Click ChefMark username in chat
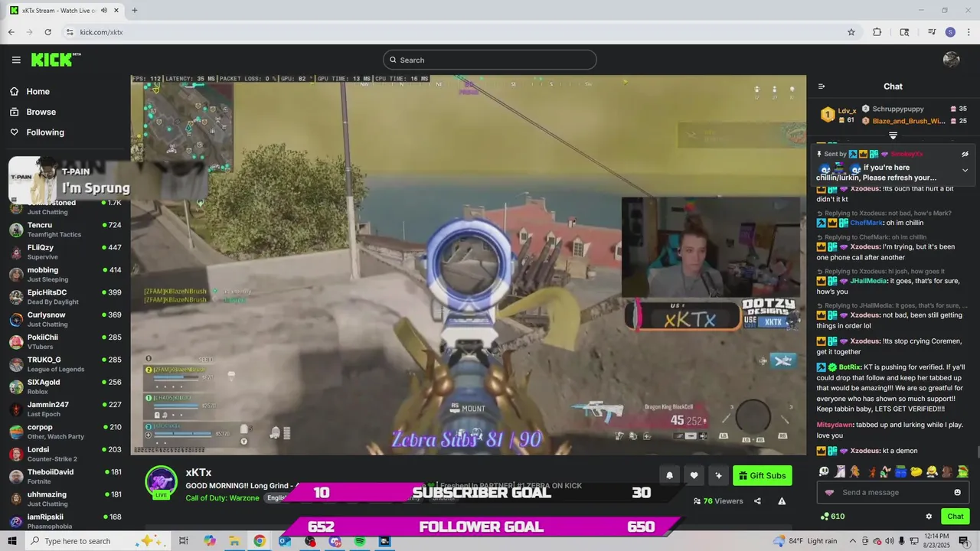The height and width of the screenshot is (551, 980). coord(867,223)
